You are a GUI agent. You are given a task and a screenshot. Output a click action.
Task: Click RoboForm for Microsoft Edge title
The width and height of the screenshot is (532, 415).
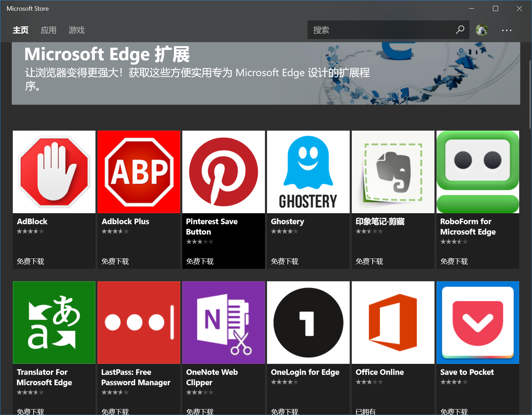coord(468,227)
